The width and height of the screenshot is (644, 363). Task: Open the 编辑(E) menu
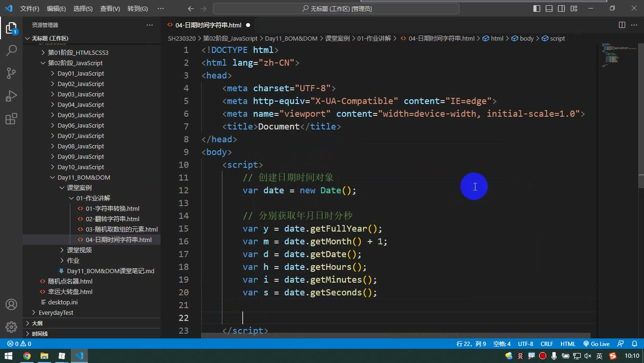(x=56, y=9)
